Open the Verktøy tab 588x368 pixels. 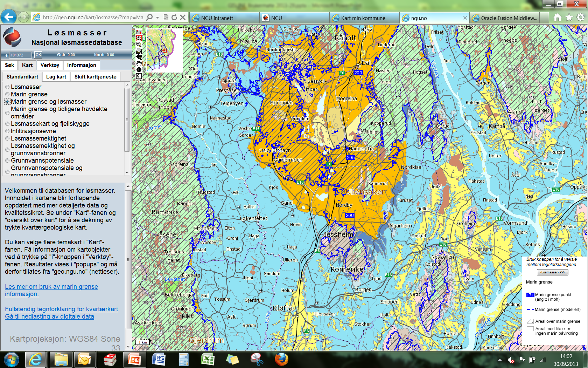click(x=50, y=65)
